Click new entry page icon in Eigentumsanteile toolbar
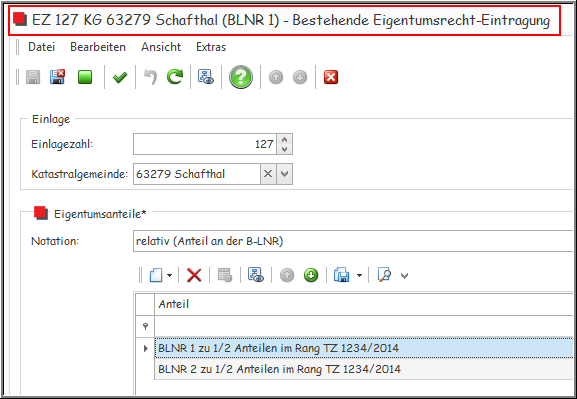Image resolution: width=577 pixels, height=399 pixels. coord(156,275)
